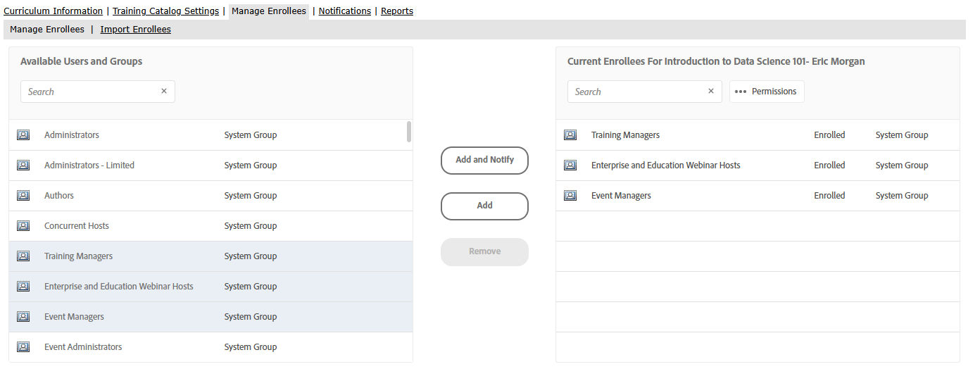Click the Administrators group icon
The height and width of the screenshot is (369, 980).
click(x=23, y=135)
